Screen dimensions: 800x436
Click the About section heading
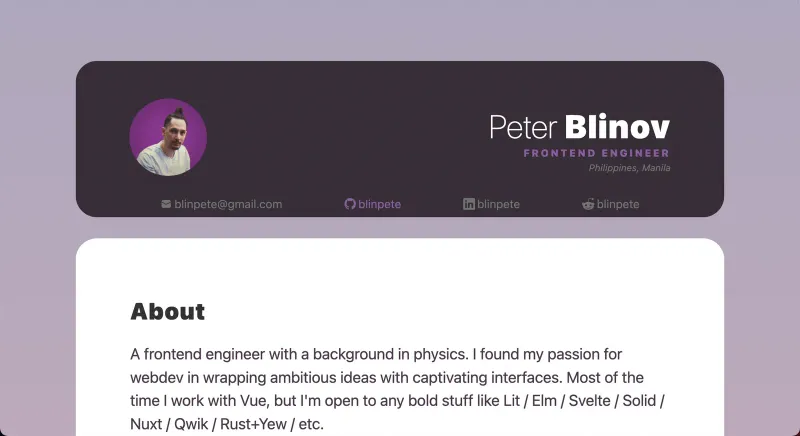(168, 312)
